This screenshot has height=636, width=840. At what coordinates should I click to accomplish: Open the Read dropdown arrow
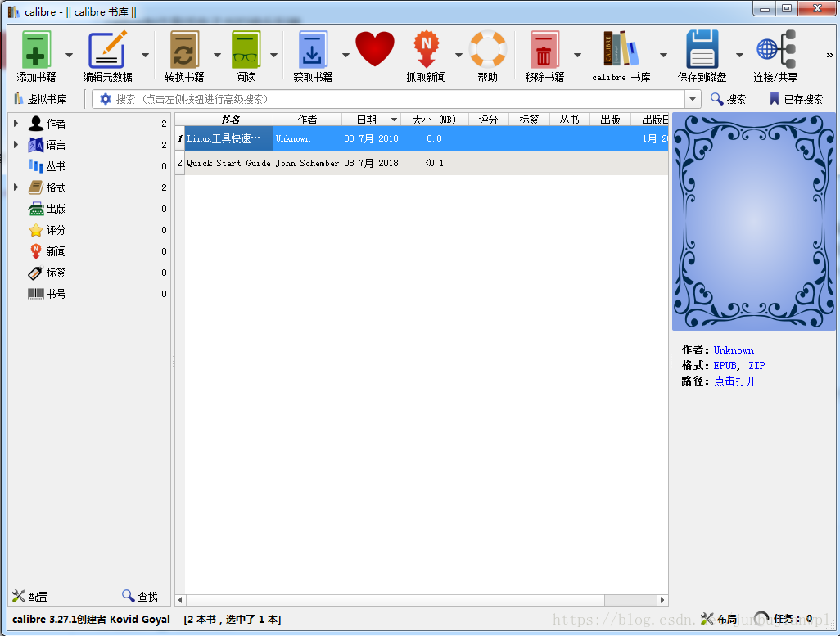(x=273, y=55)
